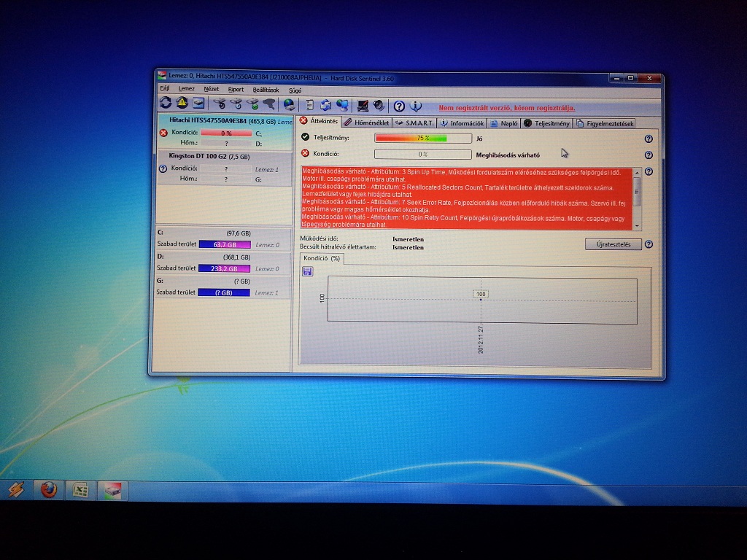The width and height of the screenshot is (747, 560).
Task: Open Firefox from the taskbar
Action: [x=48, y=489]
